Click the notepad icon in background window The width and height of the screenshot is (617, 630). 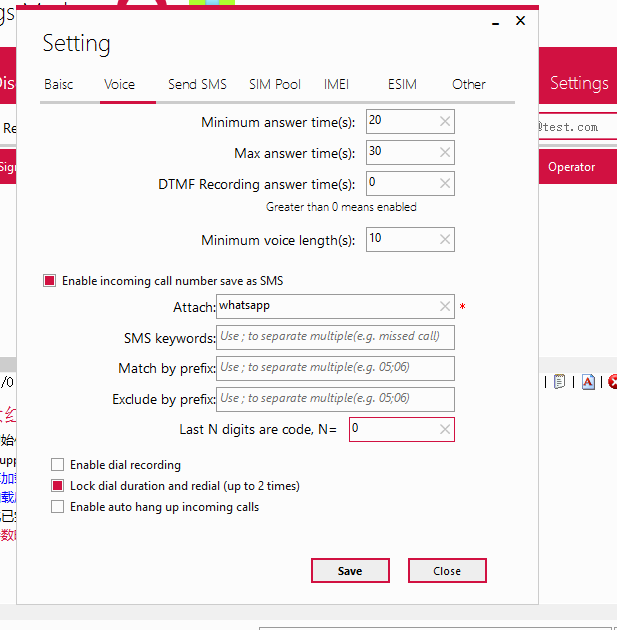[559, 382]
